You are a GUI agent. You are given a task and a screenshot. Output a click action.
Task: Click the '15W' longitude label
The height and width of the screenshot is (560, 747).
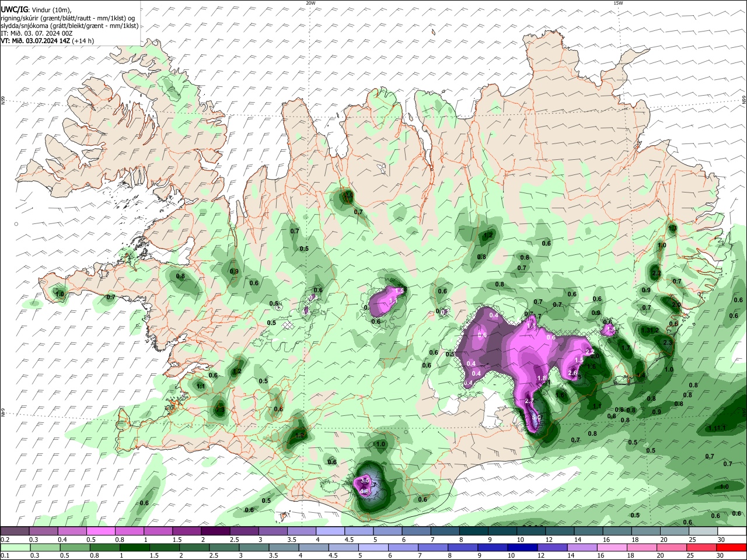pos(618,3)
